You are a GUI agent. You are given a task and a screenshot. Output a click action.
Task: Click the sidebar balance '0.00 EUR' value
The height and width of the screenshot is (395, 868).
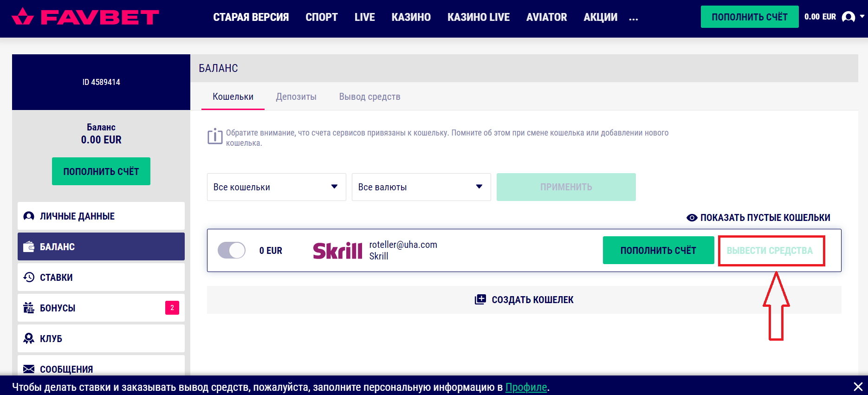(x=101, y=140)
